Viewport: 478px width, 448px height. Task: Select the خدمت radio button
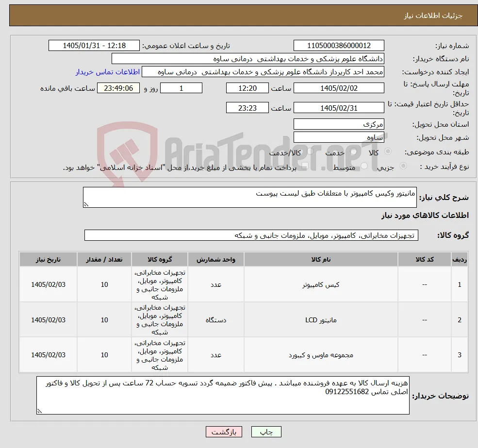[354, 151]
